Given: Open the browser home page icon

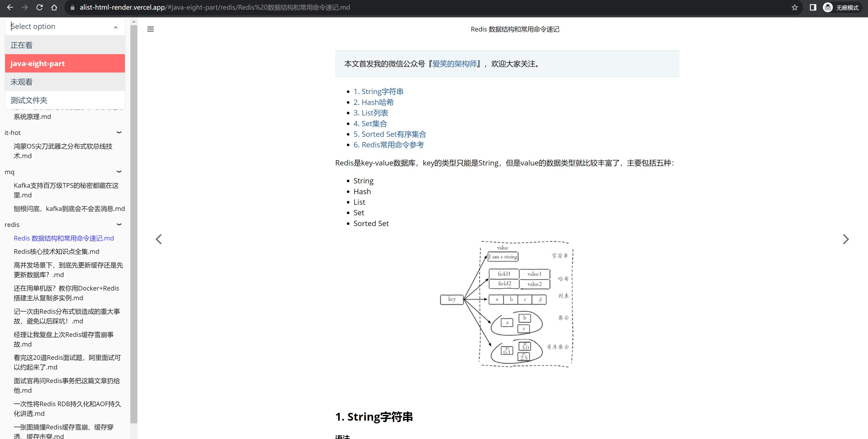Looking at the screenshot, I should 54,7.
